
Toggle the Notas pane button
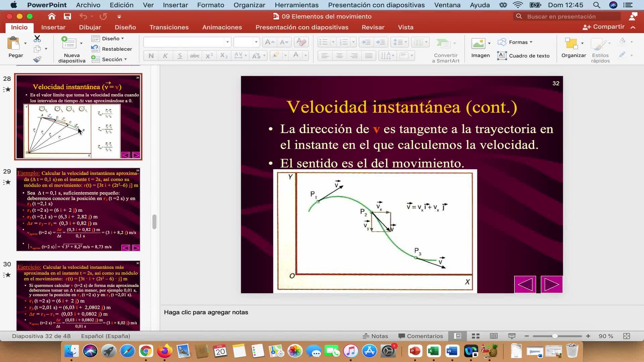pyautogui.click(x=375, y=336)
